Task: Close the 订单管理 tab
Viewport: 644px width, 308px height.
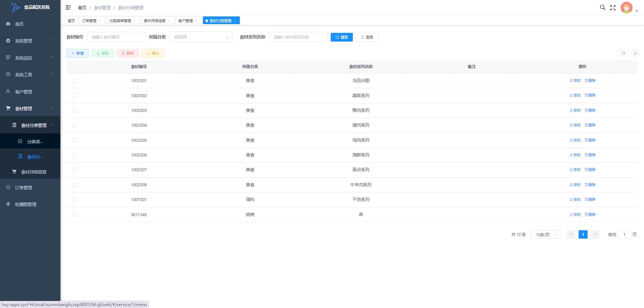Action: 100,21
